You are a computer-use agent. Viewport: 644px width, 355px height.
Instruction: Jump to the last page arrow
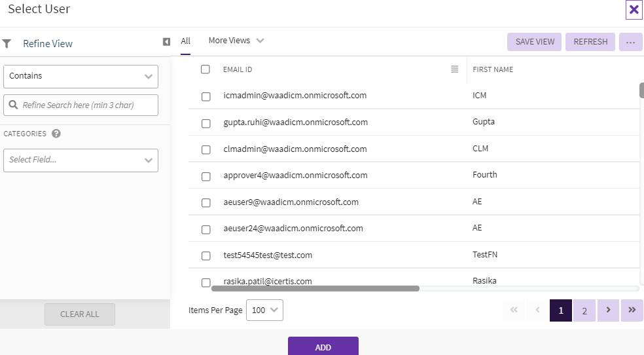click(x=632, y=310)
